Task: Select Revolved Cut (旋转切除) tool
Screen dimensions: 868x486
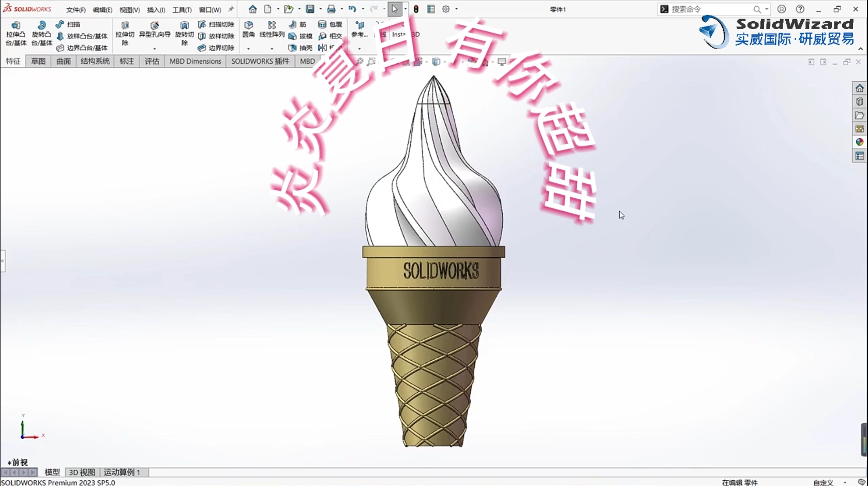Action: [x=184, y=34]
